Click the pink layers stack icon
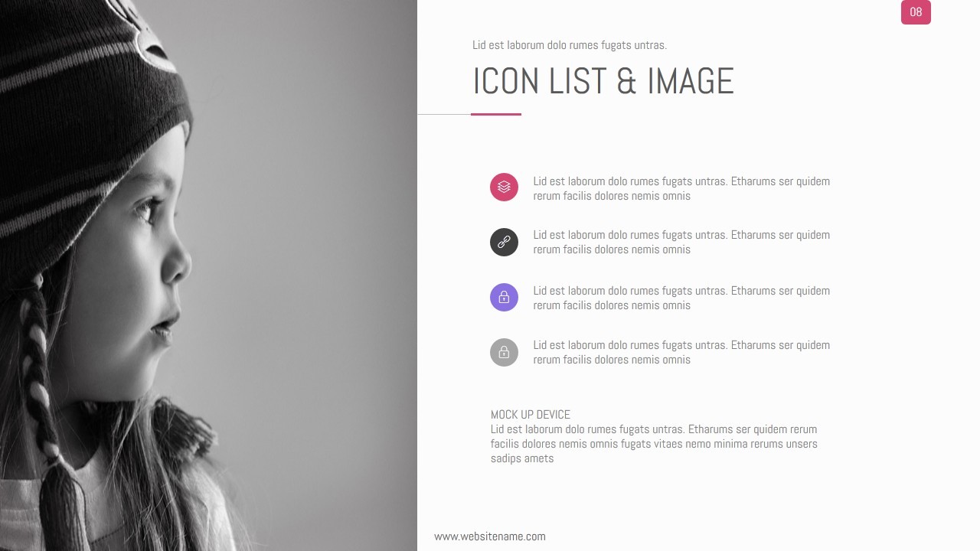Viewport: 980px width, 551px height. tap(504, 187)
